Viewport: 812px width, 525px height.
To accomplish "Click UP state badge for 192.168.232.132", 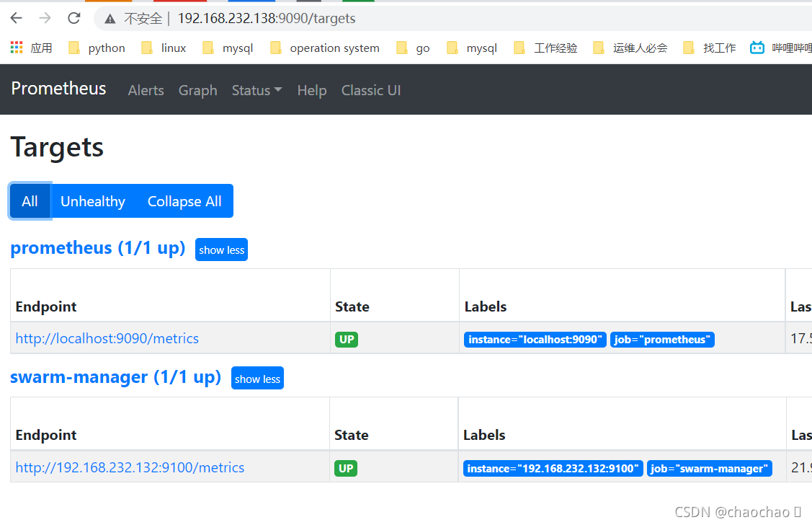I will [x=346, y=469].
